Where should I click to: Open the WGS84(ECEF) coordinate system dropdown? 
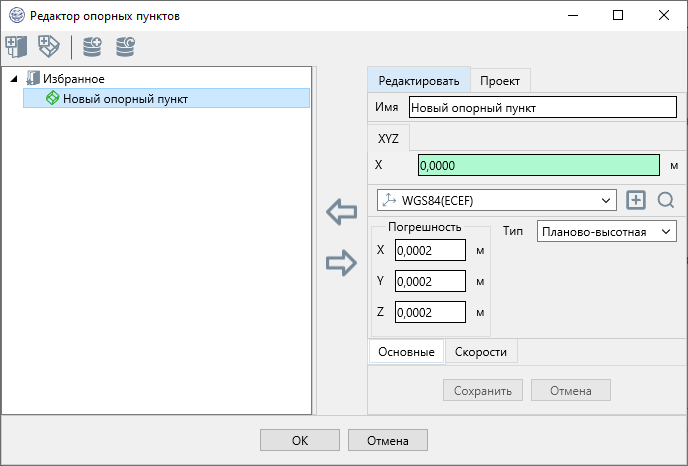496,200
